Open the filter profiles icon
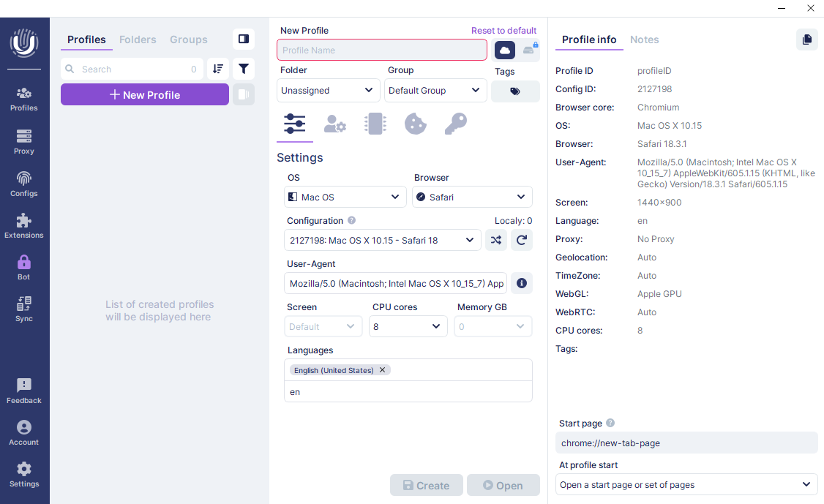 [244, 69]
